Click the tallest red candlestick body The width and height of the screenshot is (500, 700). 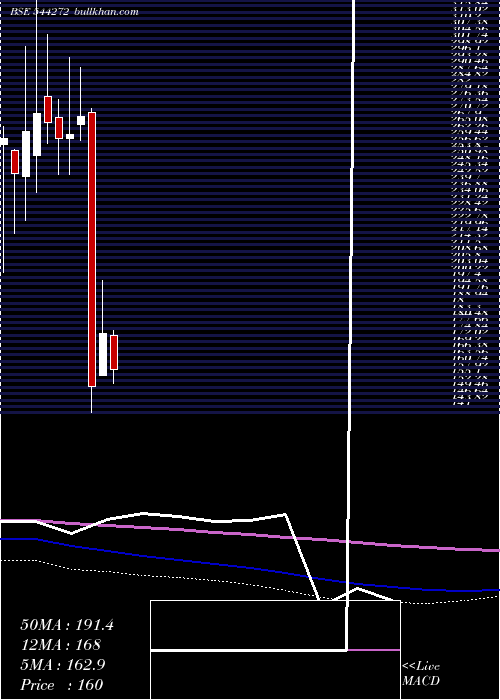[92, 249]
